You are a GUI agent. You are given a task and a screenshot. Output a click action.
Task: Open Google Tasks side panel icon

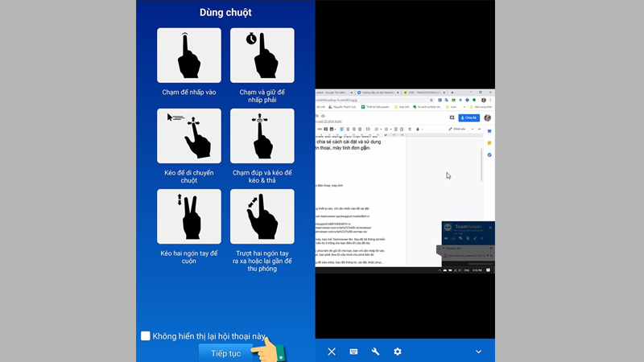[489, 154]
